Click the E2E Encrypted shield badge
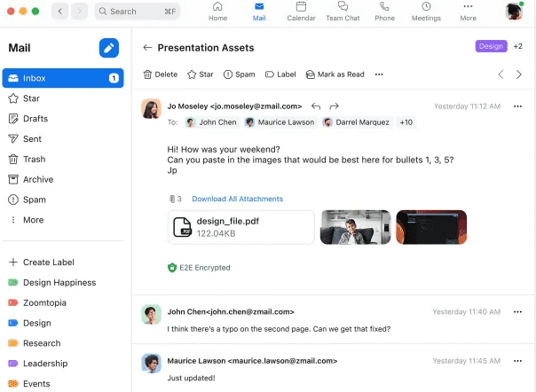This screenshot has width=536, height=392. 199,268
